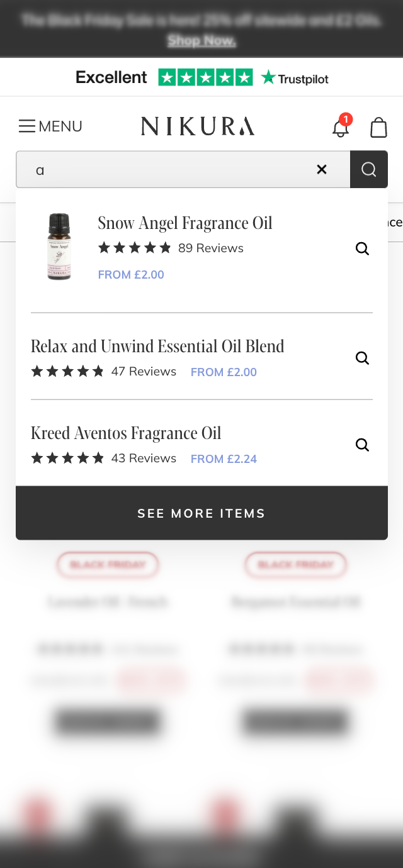Screen dimensions: 403x868
Task: Open the hamburger MENU
Action: 50,126
